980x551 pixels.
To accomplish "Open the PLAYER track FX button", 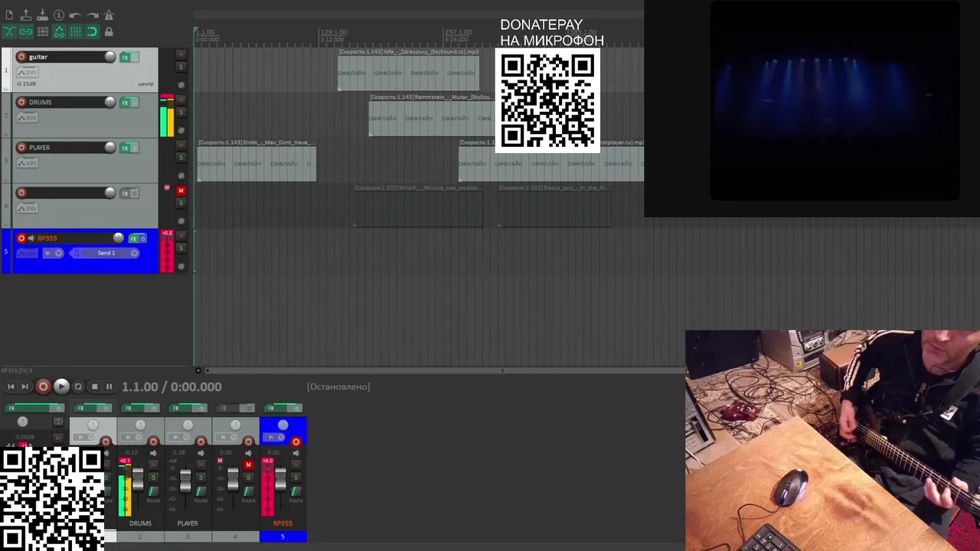I will click(x=125, y=148).
